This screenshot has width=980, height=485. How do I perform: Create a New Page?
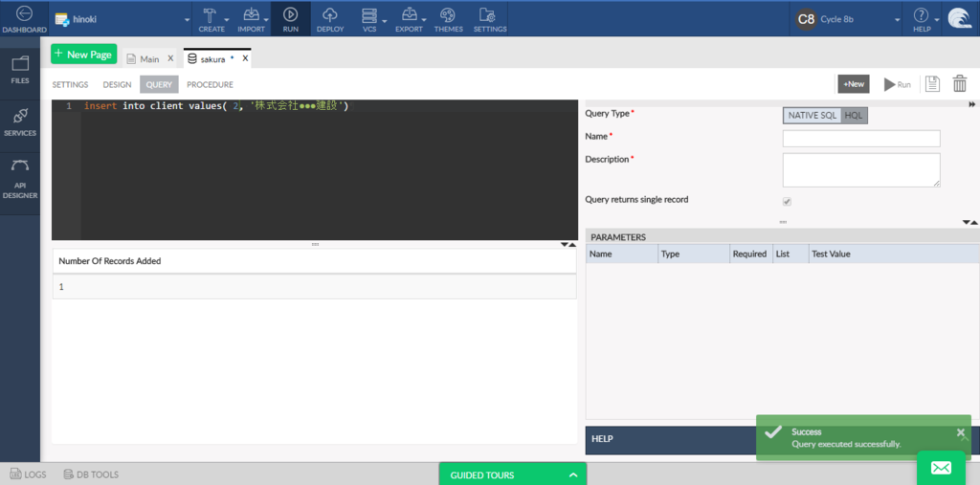(x=84, y=55)
